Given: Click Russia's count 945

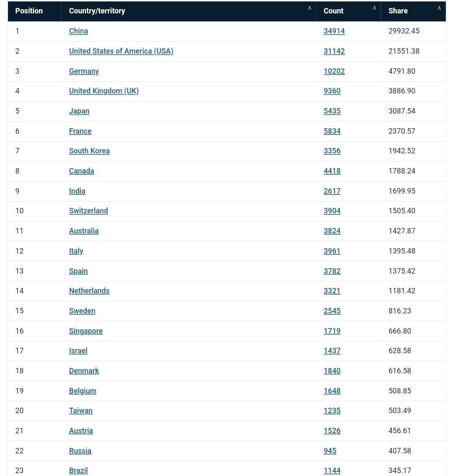Looking at the screenshot, I should 330,451.
